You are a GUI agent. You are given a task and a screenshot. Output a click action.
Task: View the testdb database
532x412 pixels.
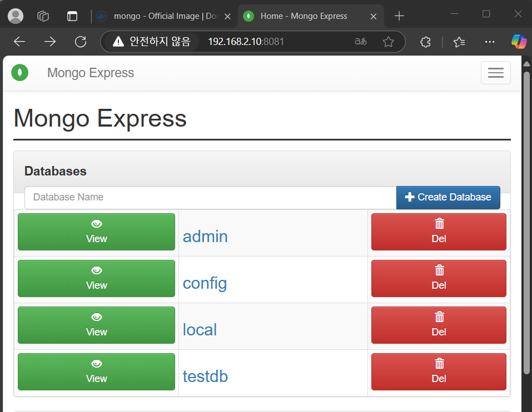coord(96,371)
